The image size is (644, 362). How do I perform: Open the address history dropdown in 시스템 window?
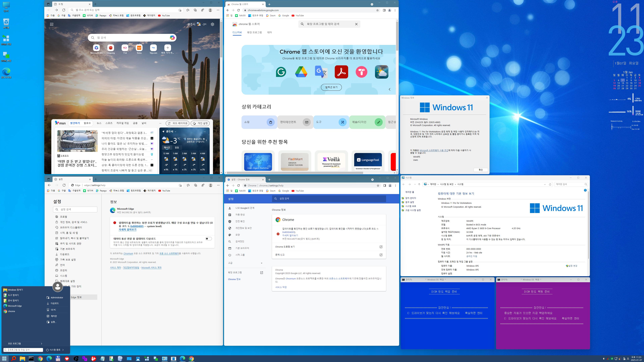[545, 184]
